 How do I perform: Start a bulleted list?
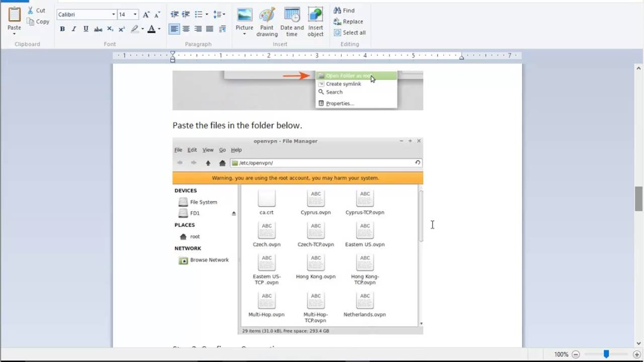click(199, 15)
